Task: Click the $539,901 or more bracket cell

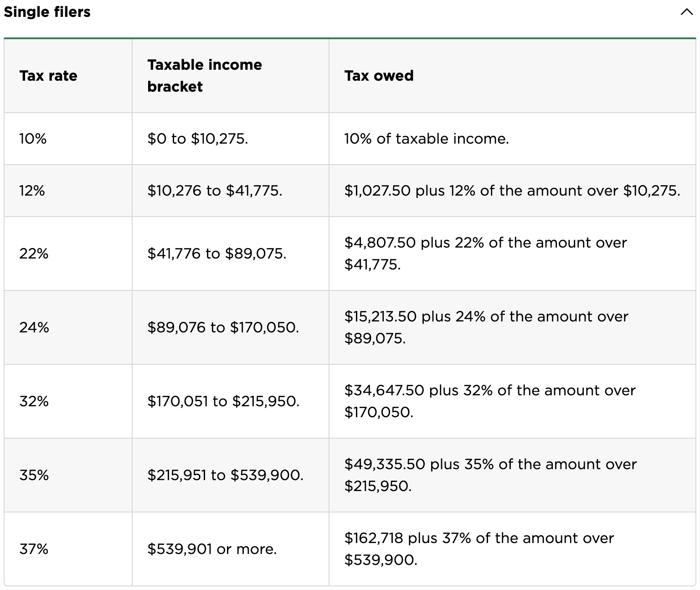Action: 212,549
